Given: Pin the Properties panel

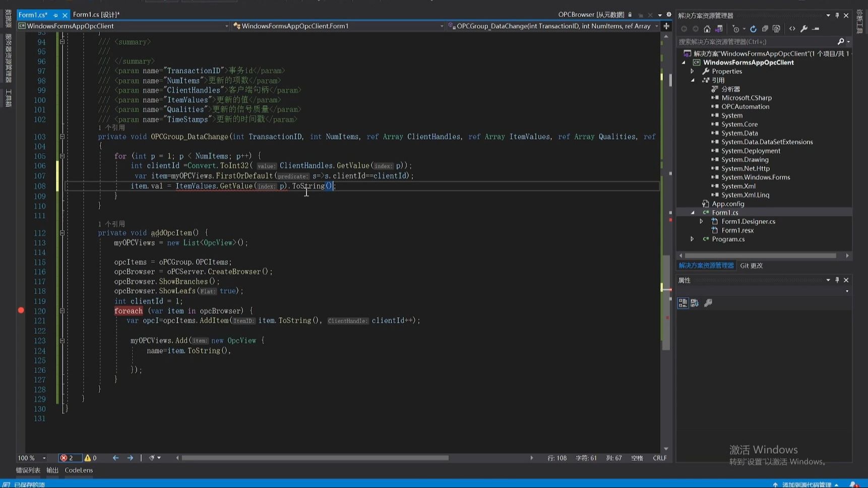Looking at the screenshot, I should (837, 280).
